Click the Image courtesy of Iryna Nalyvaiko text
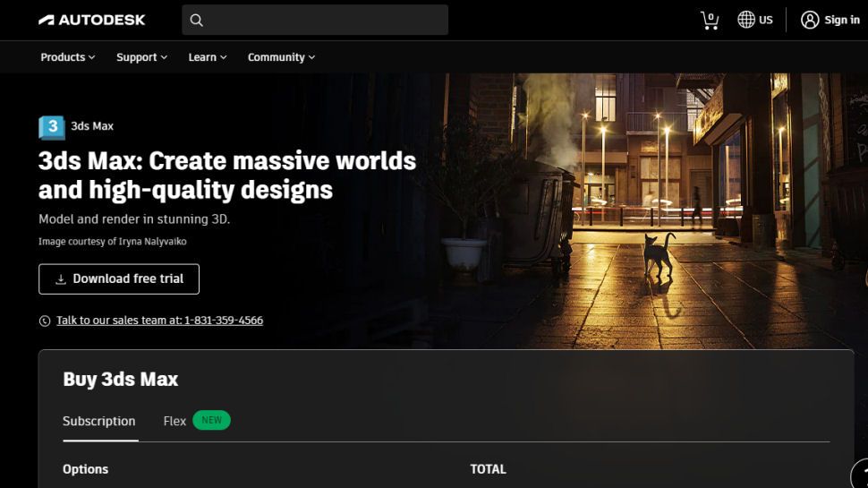Screen dimensions: 868x488 tap(113, 242)
